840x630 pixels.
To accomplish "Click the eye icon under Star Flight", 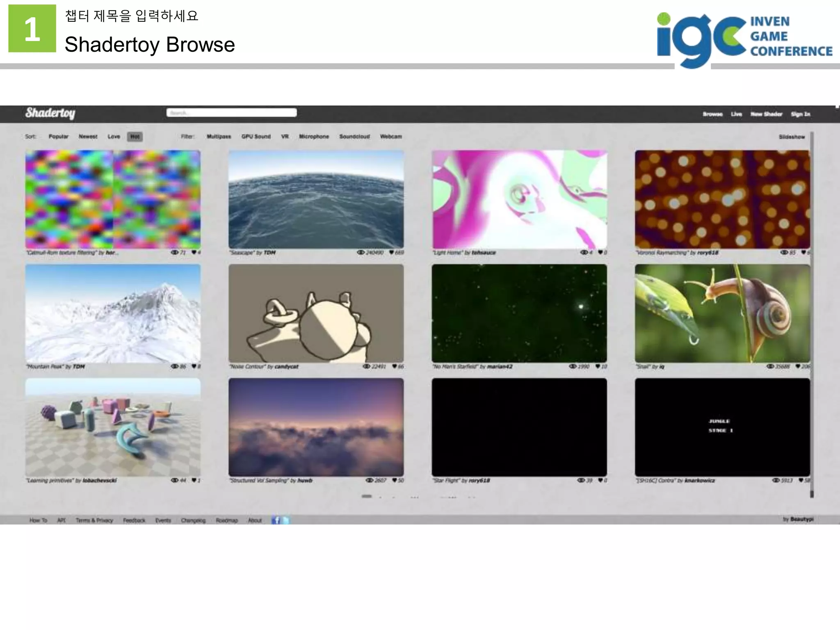I will pyautogui.click(x=581, y=480).
